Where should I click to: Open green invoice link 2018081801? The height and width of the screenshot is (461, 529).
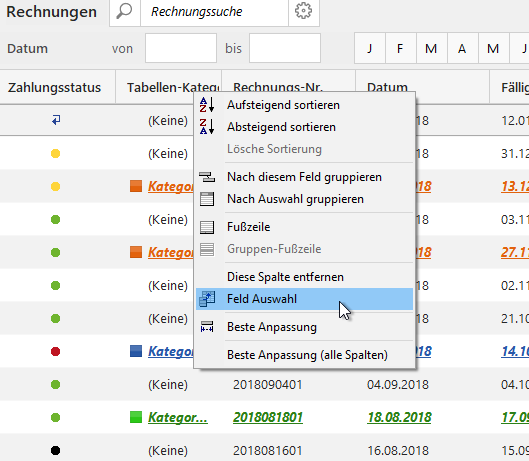(x=268, y=417)
